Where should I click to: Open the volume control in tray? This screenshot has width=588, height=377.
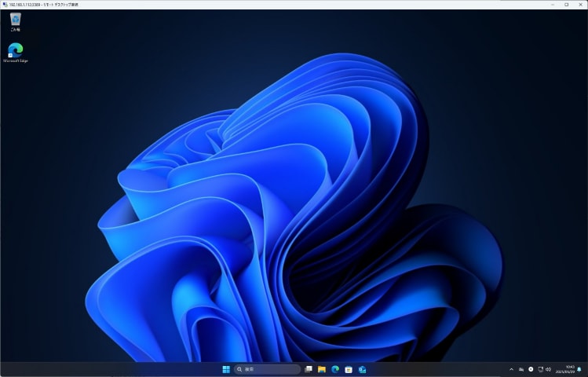click(548, 369)
